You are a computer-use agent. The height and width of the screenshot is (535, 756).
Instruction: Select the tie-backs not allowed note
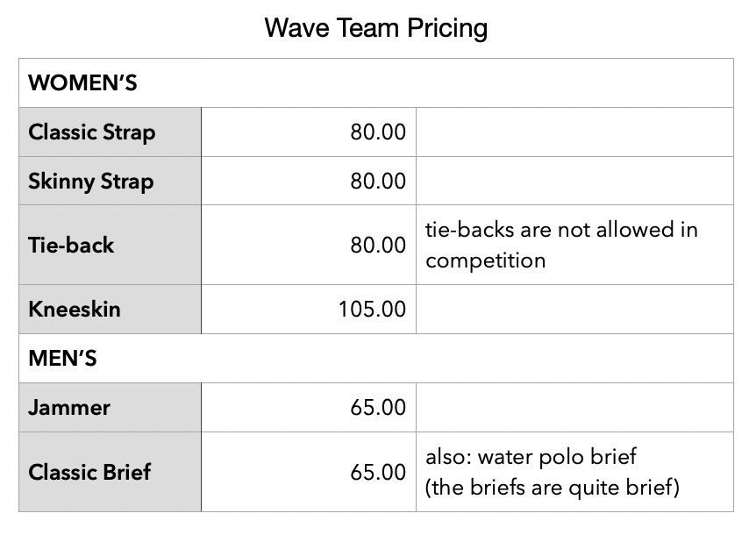point(561,245)
